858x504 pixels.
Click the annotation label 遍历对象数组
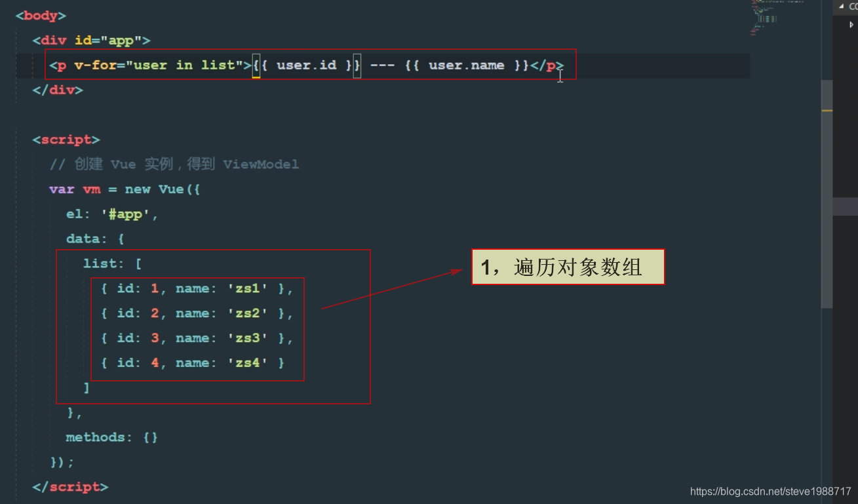[x=568, y=267]
